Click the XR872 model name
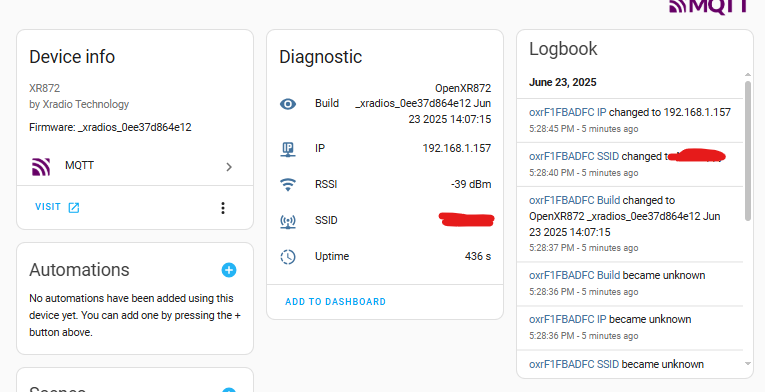Screen dimensions: 765x392 click(x=44, y=88)
